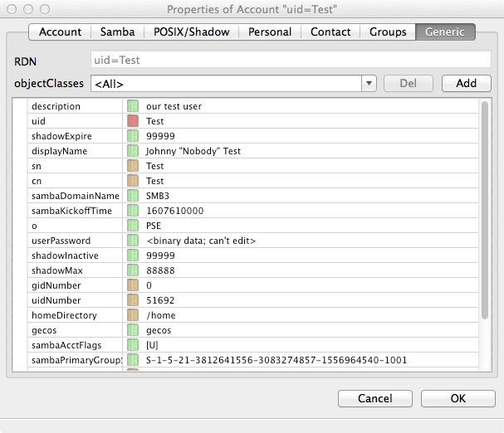Click the green icon in the gecos attribute row

[133, 330]
